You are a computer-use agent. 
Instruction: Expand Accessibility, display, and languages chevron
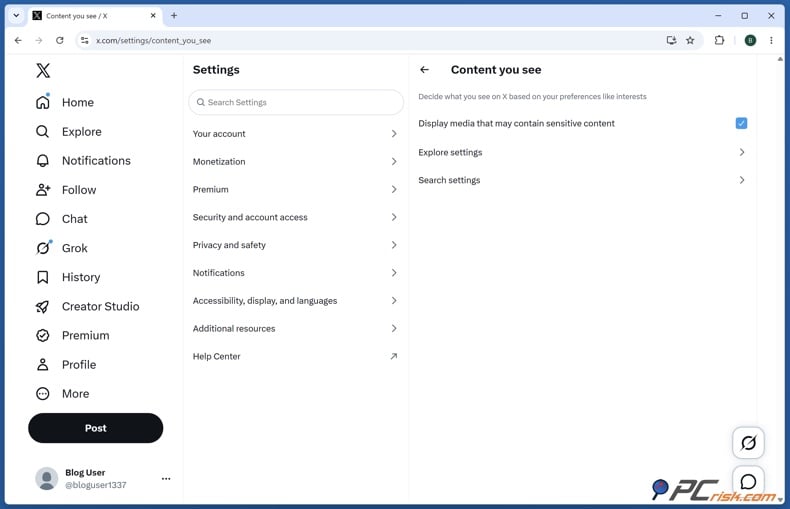[x=394, y=300]
